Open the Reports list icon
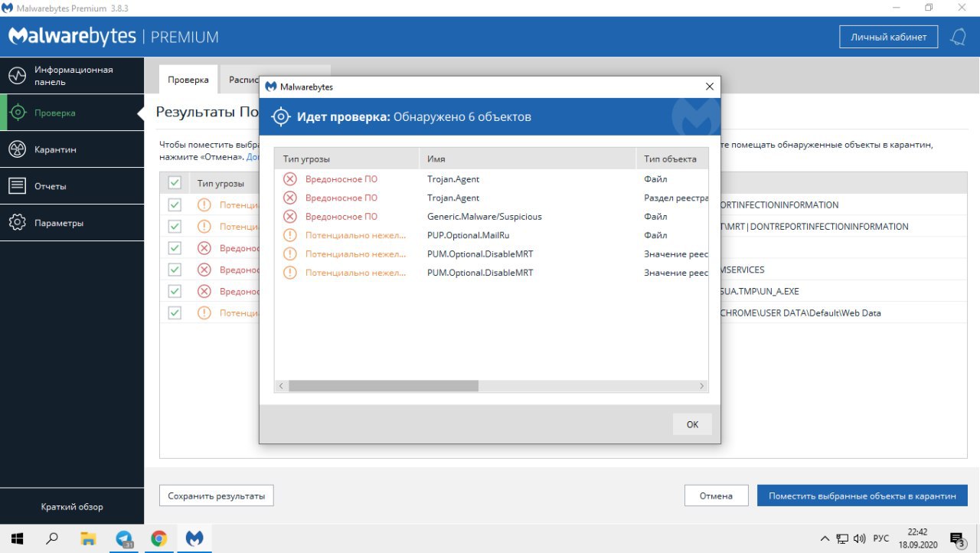 pyautogui.click(x=18, y=186)
